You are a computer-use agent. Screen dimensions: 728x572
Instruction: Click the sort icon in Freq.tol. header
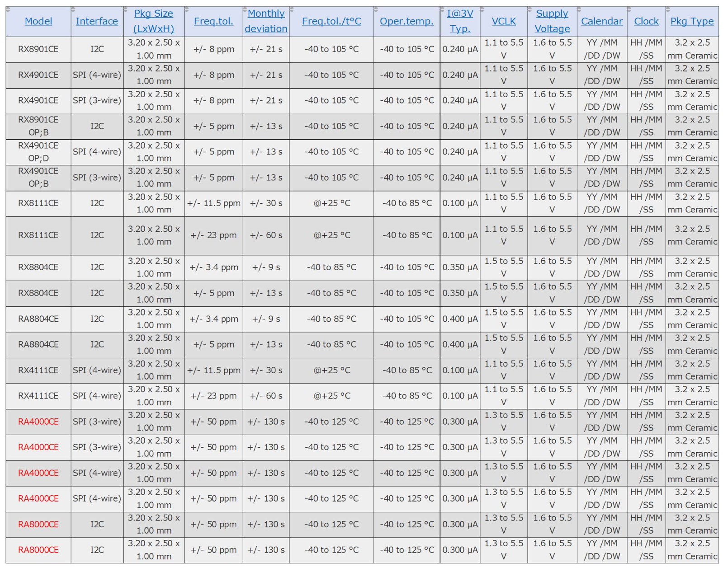187,9
